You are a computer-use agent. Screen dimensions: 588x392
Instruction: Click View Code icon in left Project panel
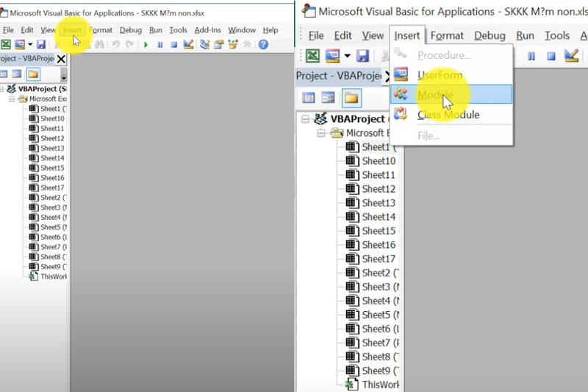(4, 74)
